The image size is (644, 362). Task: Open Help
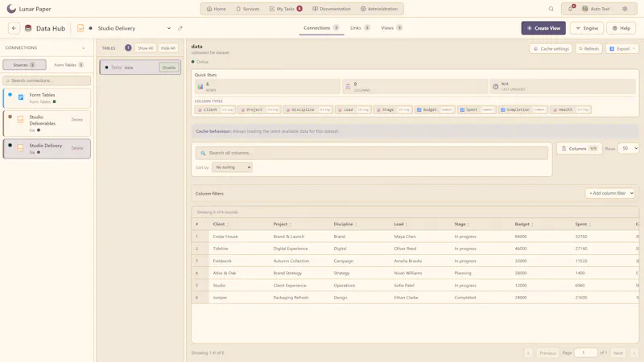tap(621, 28)
